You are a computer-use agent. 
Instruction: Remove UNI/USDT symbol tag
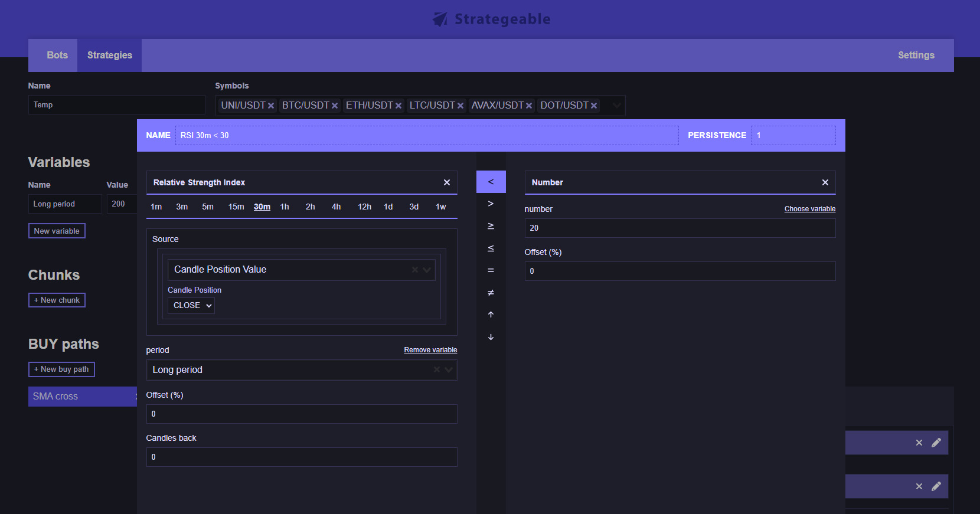[x=271, y=106]
